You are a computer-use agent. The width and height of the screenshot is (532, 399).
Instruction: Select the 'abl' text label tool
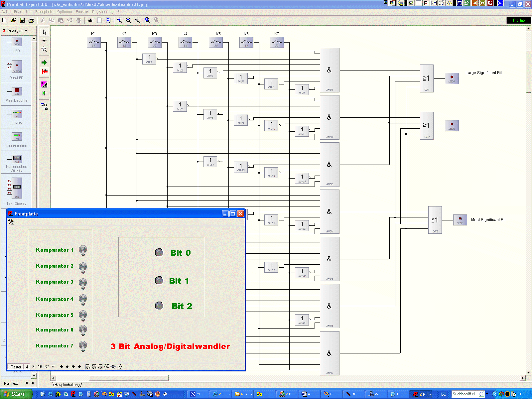[90, 20]
